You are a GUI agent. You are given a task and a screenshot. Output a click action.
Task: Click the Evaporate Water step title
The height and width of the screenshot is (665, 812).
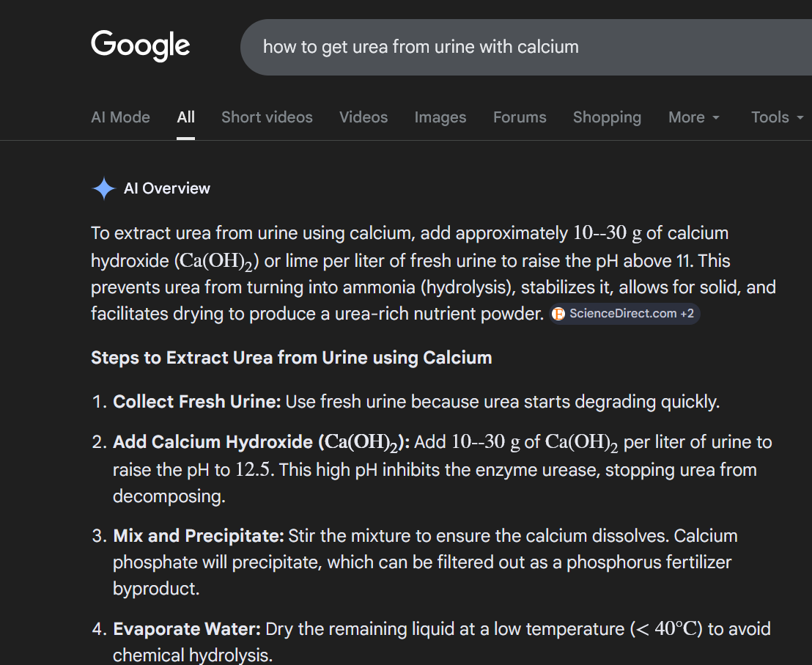[x=187, y=629]
